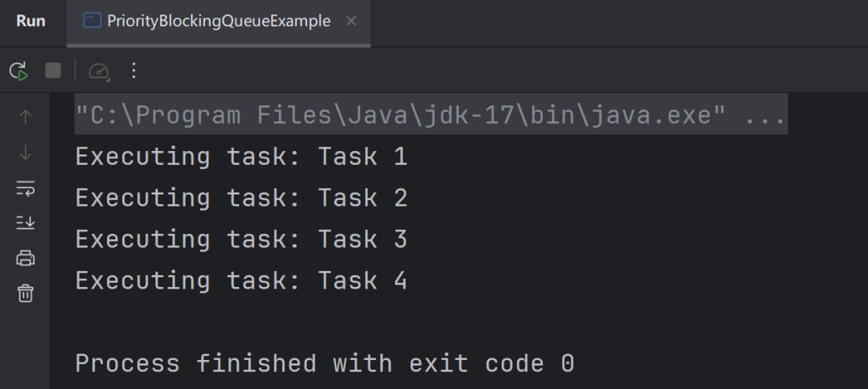Close the PriorityBlockingQueueExample tab
The width and height of the screenshot is (868, 389).
[351, 21]
